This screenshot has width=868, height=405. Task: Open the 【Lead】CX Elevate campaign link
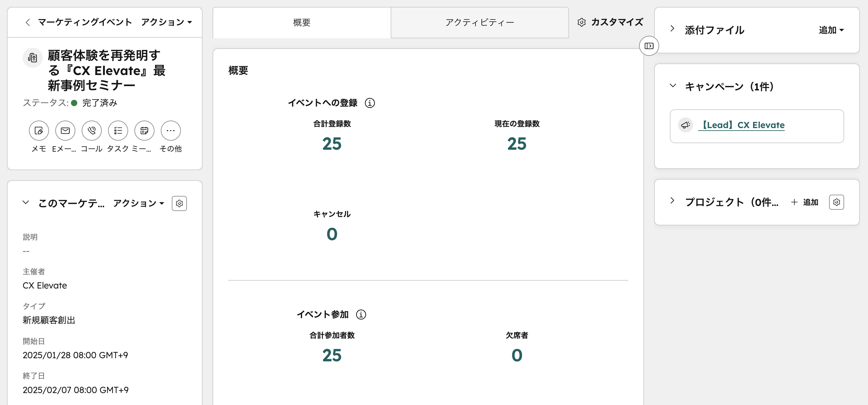(742, 125)
